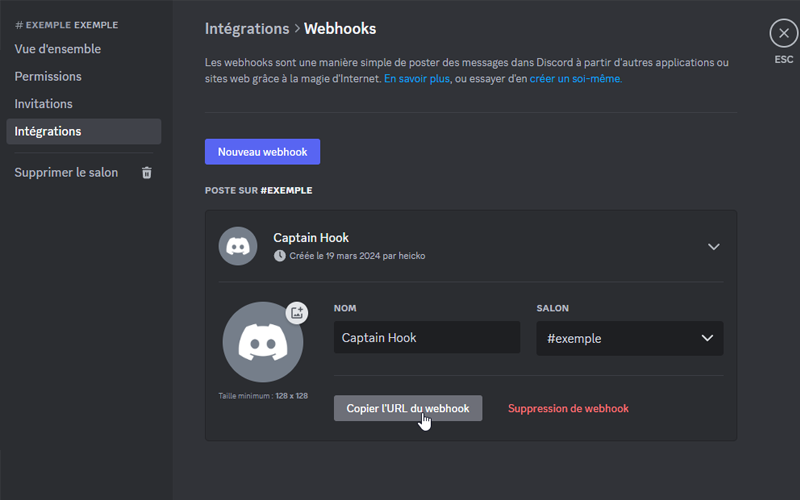
Task: Click the trash icon beside Supprimer le salon
Action: [x=147, y=173]
